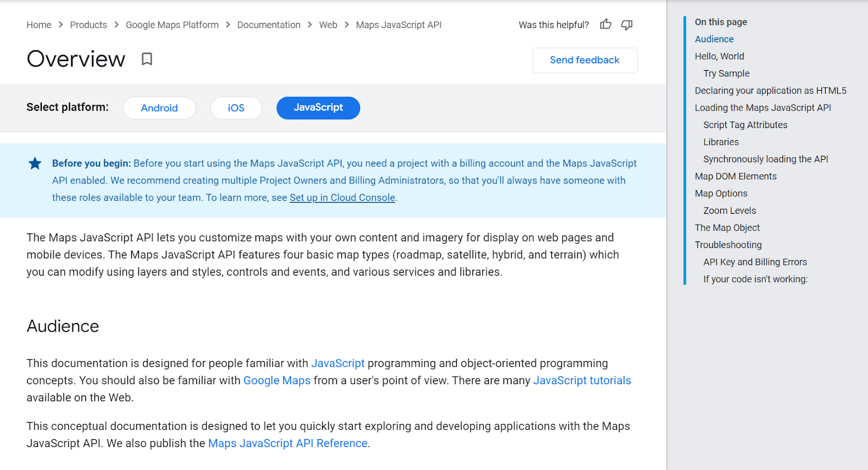The image size is (868, 470).
Task: Click the 'Before you begin:' bold text
Action: 91,163
